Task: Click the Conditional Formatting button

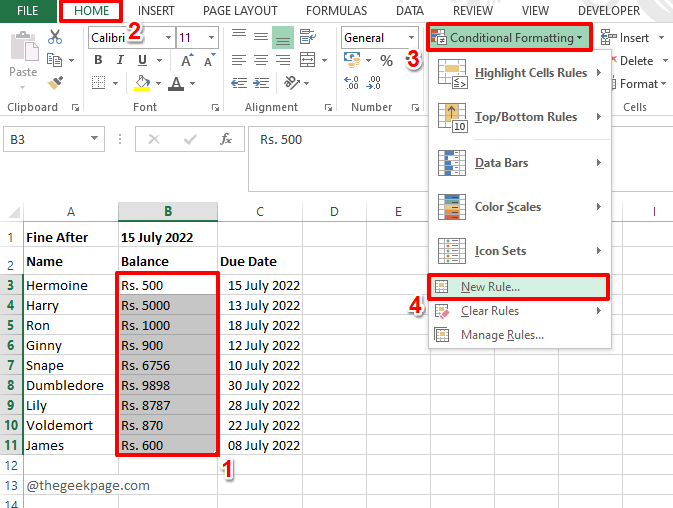Action: [508, 38]
